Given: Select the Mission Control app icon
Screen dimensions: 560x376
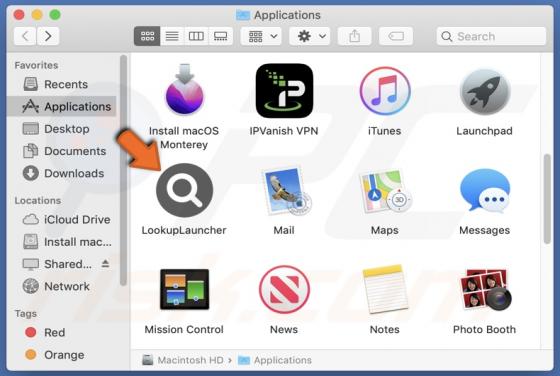Looking at the screenshot, I should [184, 289].
